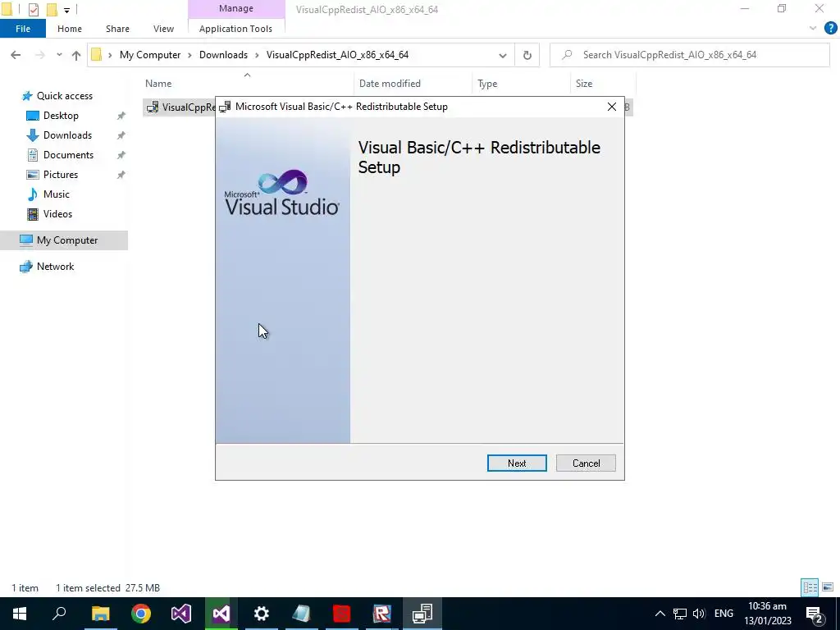Click the pin icon beside Pictures
This screenshot has height=630, width=840.
(x=121, y=175)
